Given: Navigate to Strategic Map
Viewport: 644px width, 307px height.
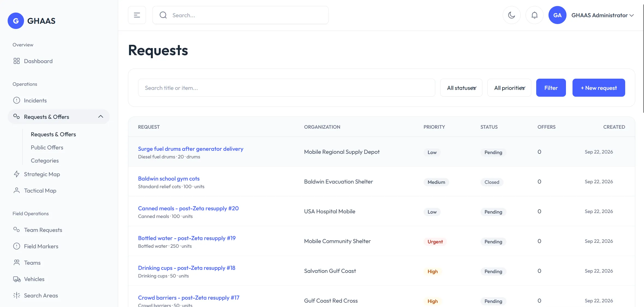Looking at the screenshot, I should point(42,174).
